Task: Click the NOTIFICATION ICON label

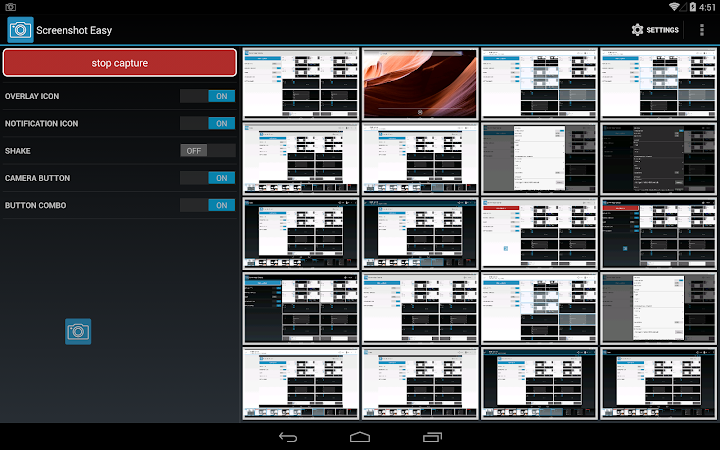Action: click(x=41, y=124)
